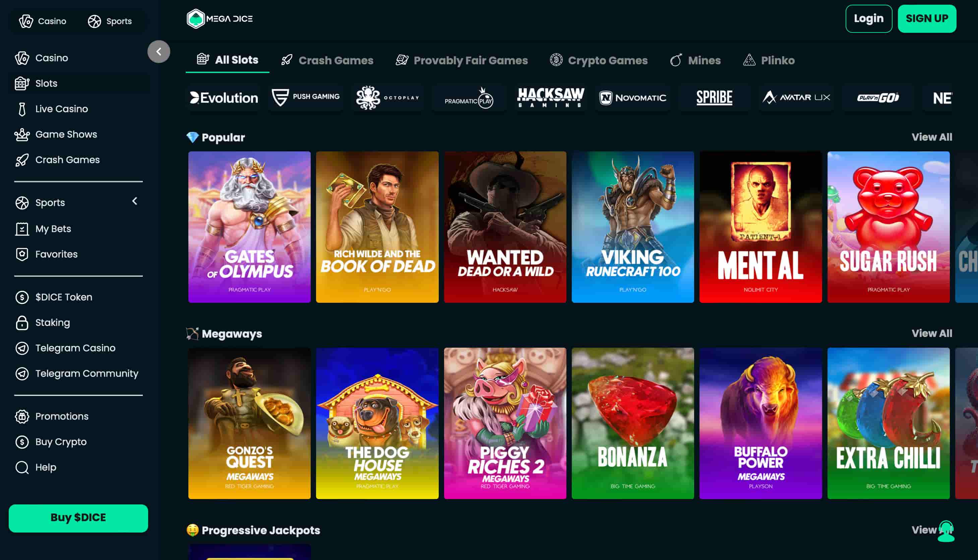Open the Promotions section
This screenshot has width=978, height=560.
(62, 416)
